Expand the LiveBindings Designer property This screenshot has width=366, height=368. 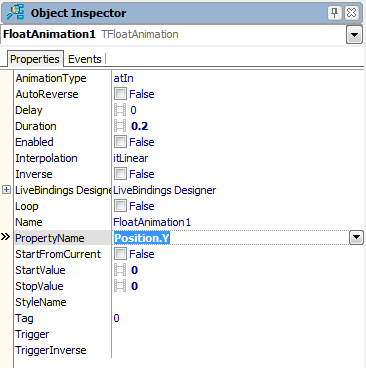click(x=6, y=190)
